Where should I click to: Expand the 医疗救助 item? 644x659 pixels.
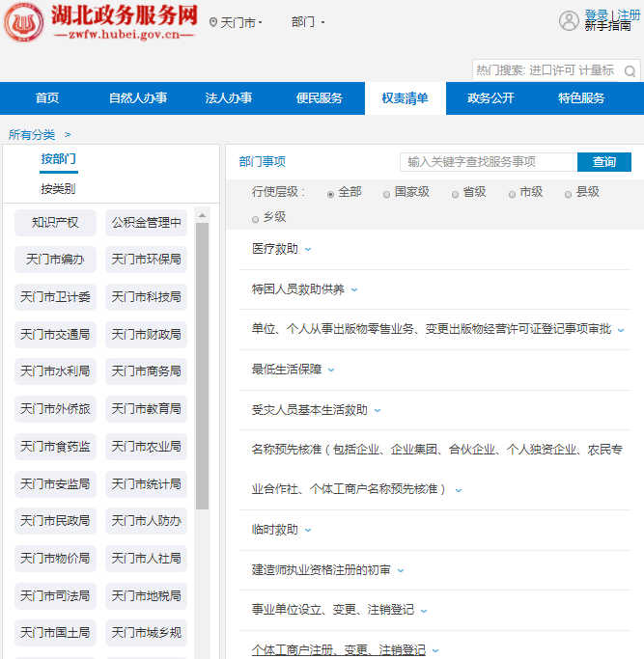tap(308, 249)
